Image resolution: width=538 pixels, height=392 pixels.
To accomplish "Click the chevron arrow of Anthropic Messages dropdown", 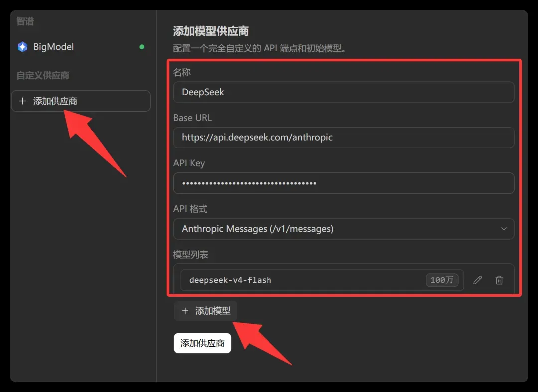I will (x=503, y=229).
